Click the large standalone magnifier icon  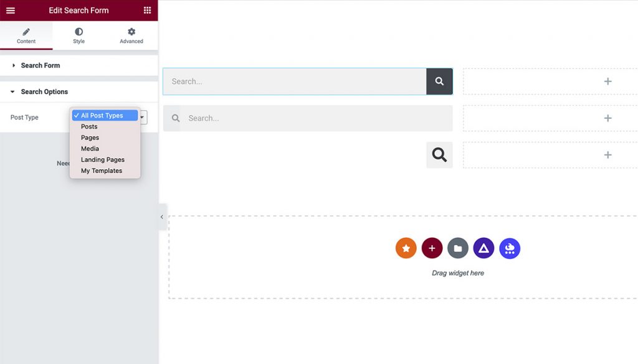[x=439, y=155]
